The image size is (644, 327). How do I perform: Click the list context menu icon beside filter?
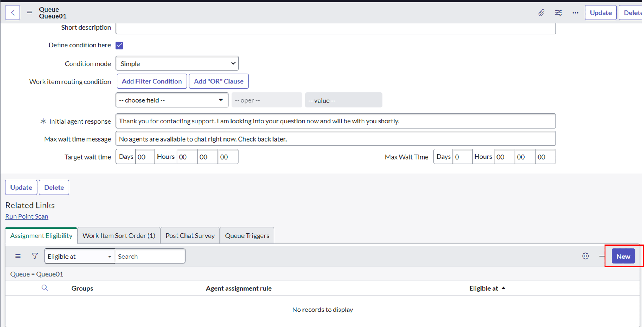coord(17,256)
